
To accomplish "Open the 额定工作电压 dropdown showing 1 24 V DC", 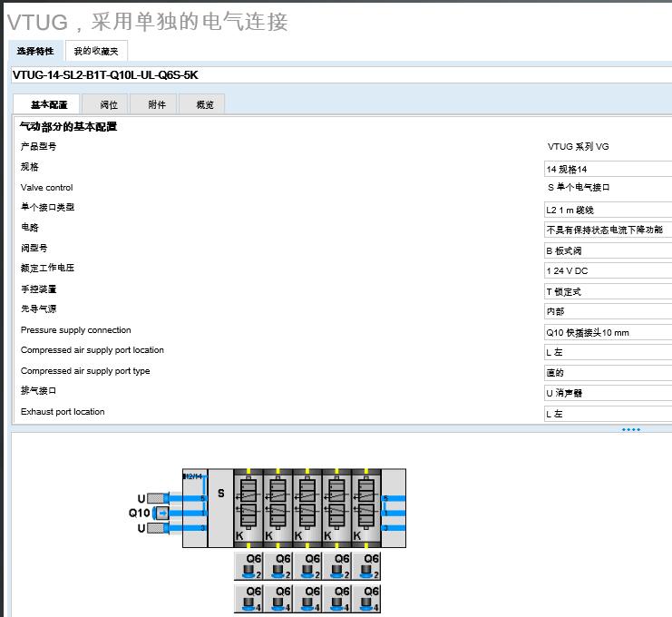I will tap(608, 270).
